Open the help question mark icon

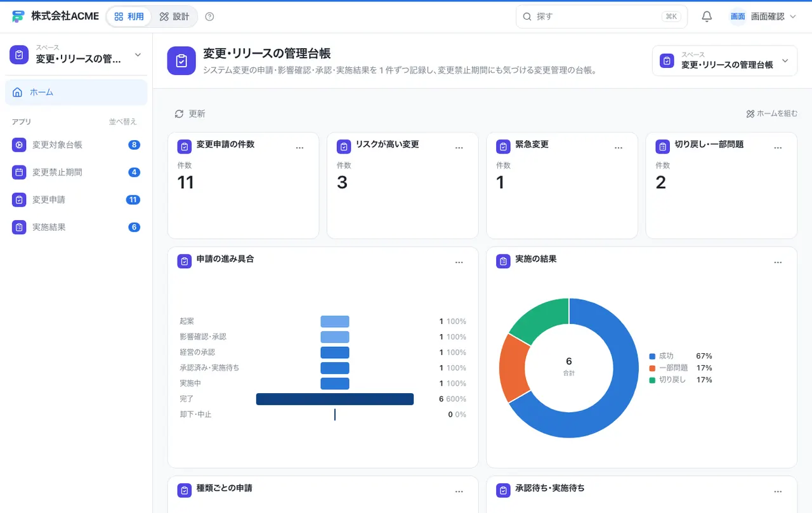click(210, 16)
